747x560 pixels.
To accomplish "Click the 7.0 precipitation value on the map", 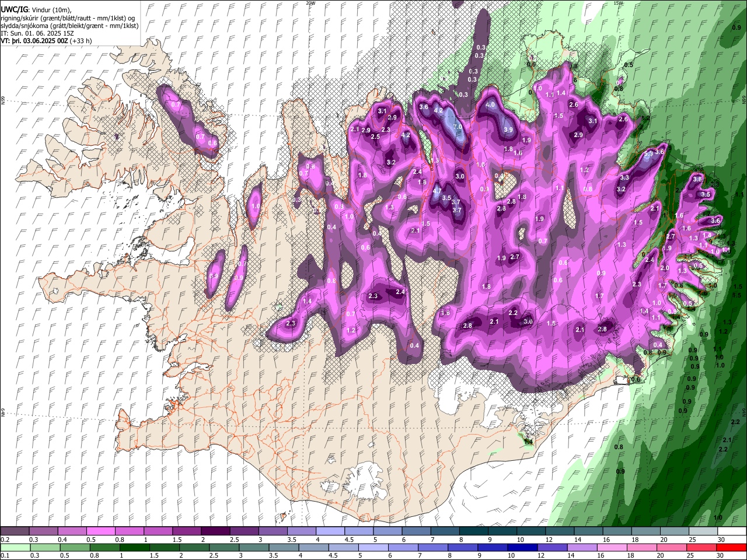I will (x=458, y=127).
